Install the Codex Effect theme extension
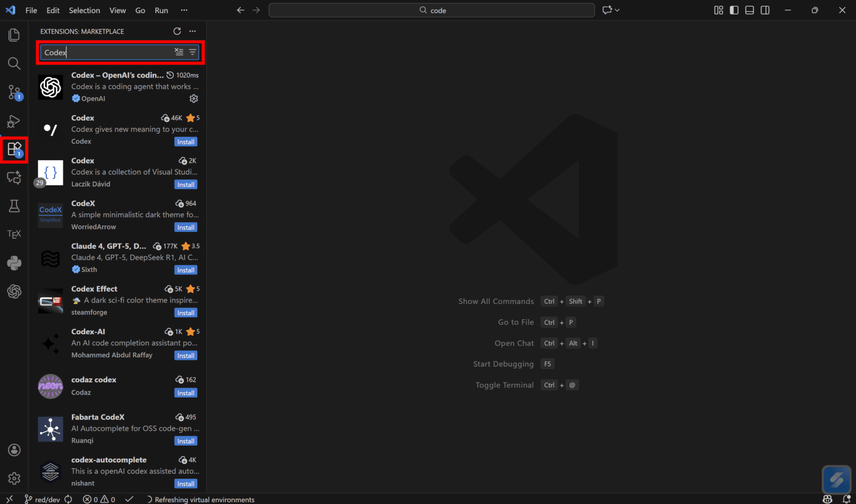The width and height of the screenshot is (856, 504). tap(186, 313)
